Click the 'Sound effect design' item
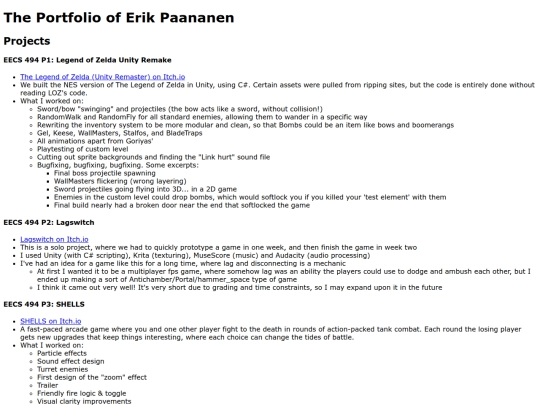 71,361
